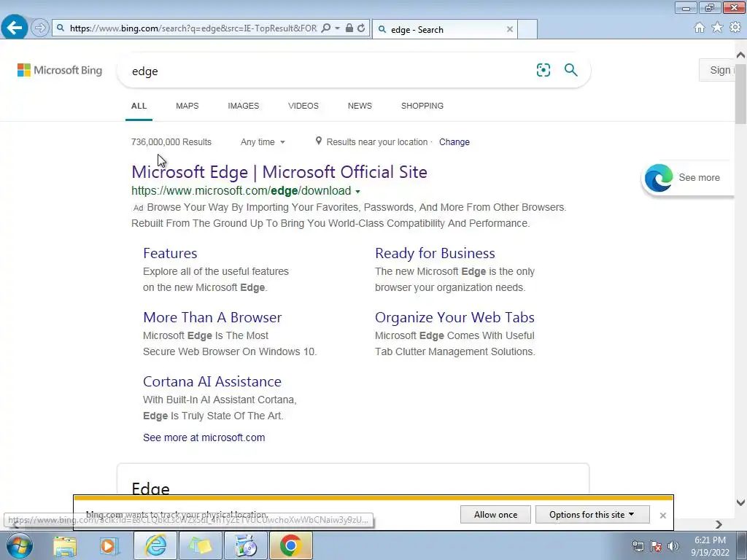
Task: Launch Windows Media Player from the taskbar
Action: click(x=109, y=545)
